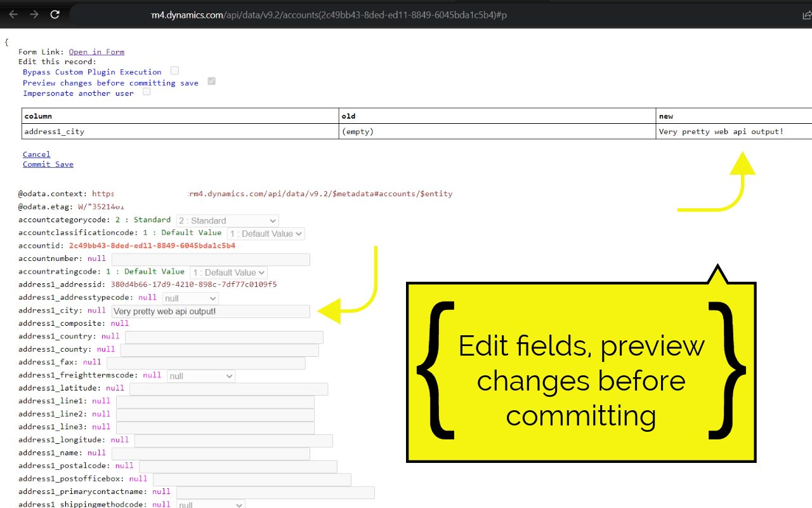
Task: Click the share icon in address bar
Action: tap(807, 14)
